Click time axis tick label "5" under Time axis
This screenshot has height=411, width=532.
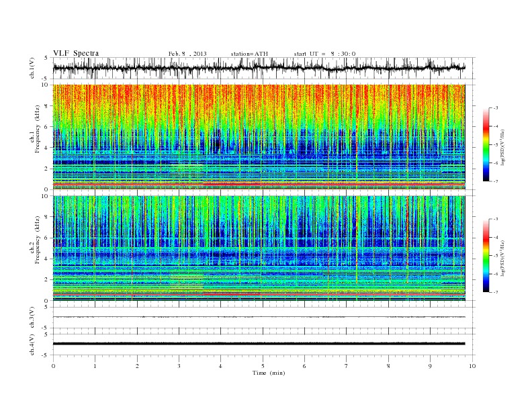pos(263,366)
